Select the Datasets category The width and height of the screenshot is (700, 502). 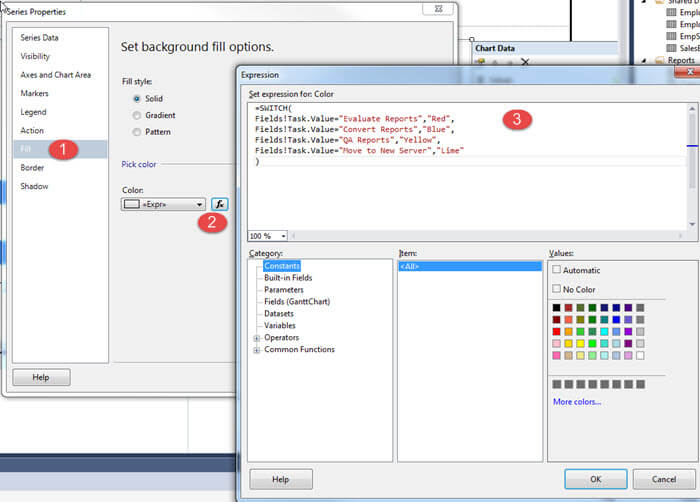pyautogui.click(x=279, y=314)
